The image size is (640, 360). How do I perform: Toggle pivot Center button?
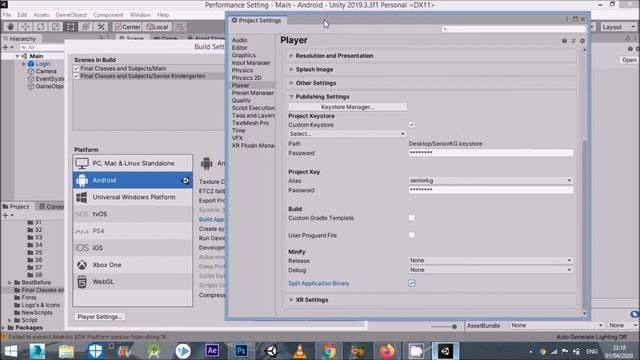coord(127,27)
